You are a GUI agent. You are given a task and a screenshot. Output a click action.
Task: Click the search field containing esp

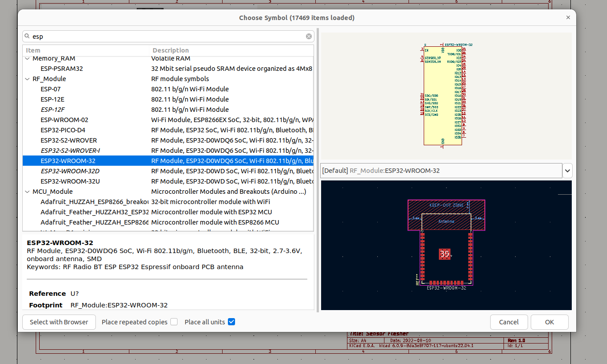(168, 37)
